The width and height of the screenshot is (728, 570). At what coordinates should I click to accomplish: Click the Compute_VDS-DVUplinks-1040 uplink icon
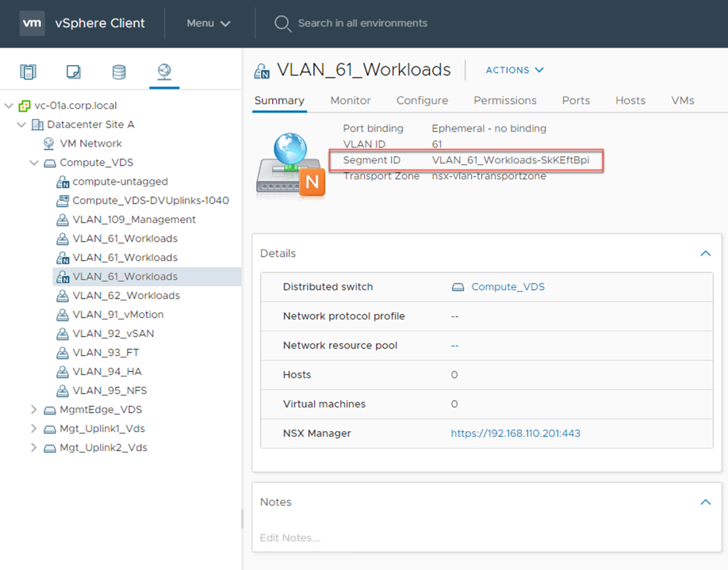62,201
